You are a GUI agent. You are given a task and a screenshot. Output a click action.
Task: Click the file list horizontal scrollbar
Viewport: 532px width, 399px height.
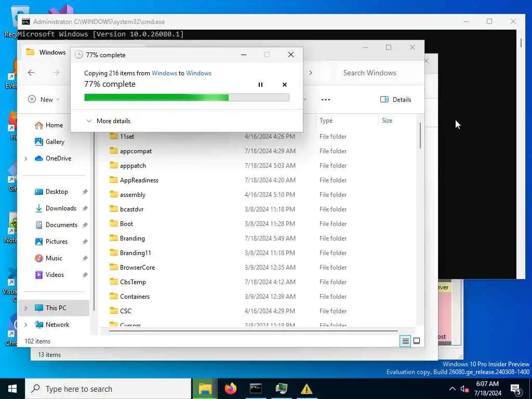click(x=253, y=330)
